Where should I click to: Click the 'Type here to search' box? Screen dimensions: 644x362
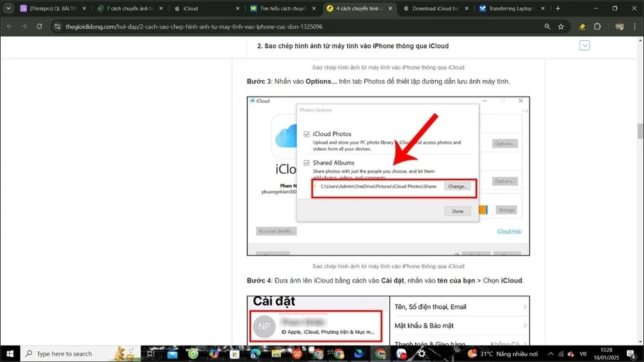(x=80, y=353)
